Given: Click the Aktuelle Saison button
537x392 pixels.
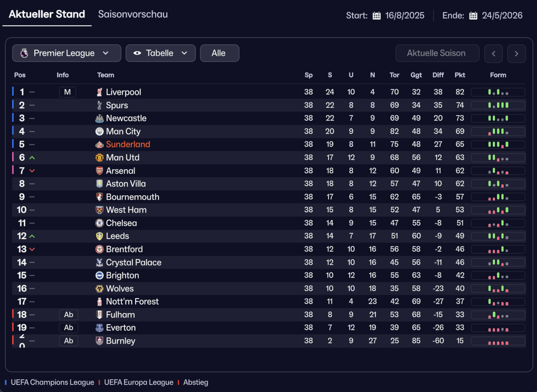Looking at the screenshot, I should coord(437,53).
